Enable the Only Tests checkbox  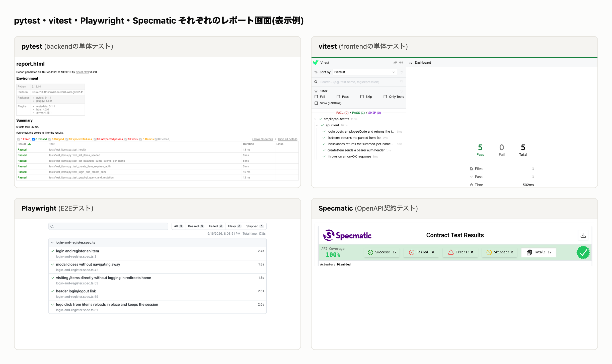[x=385, y=97]
